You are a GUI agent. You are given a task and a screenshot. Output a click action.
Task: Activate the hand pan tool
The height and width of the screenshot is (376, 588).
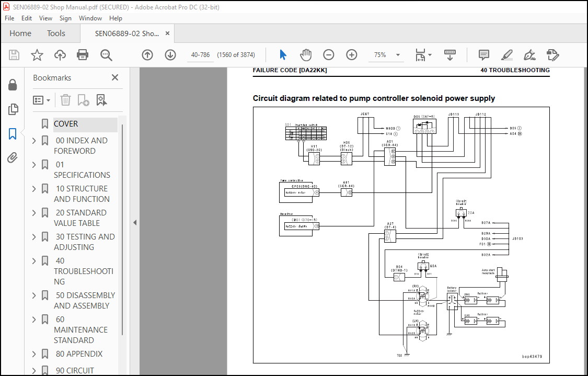[x=306, y=55]
